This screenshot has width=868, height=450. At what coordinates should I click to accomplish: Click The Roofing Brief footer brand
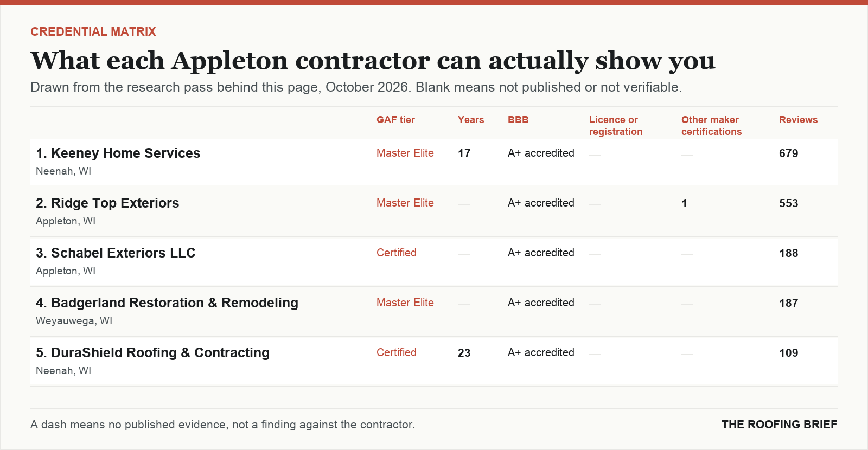click(779, 425)
